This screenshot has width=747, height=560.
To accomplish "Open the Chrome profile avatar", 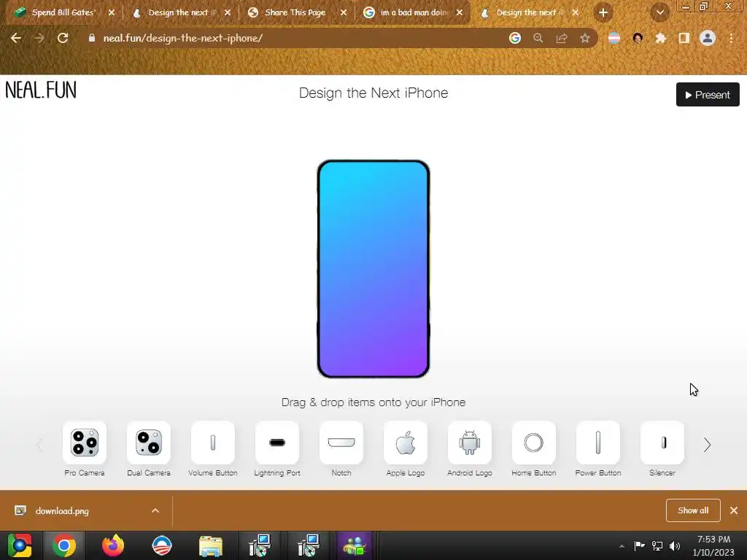I will click(708, 38).
